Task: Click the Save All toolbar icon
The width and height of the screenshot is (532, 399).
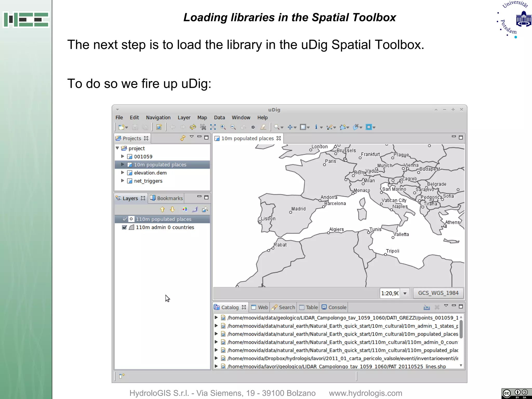Action: [145, 127]
